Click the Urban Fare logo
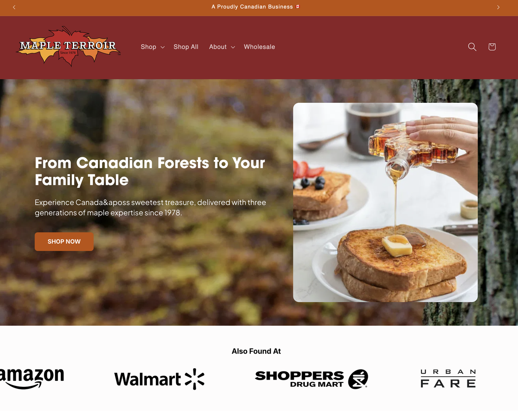The image size is (518, 420). [448, 379]
